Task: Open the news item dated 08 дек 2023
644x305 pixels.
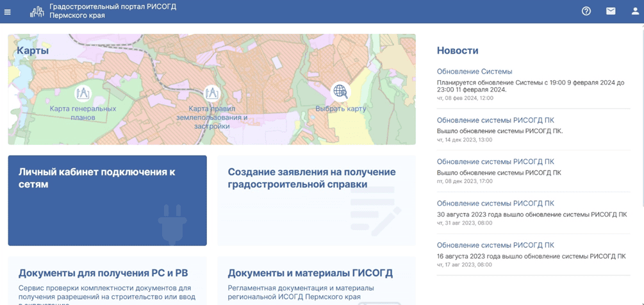Action: [495, 162]
